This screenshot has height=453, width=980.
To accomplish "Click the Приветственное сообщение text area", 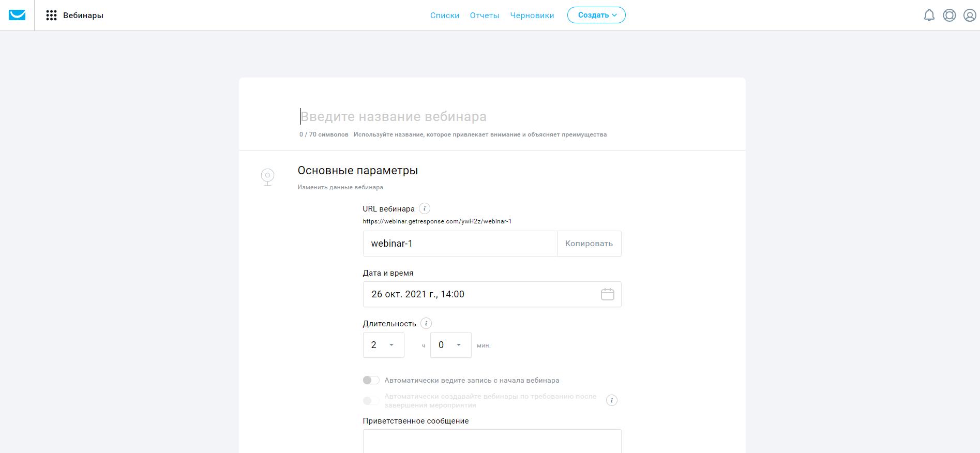I will click(x=492, y=441).
